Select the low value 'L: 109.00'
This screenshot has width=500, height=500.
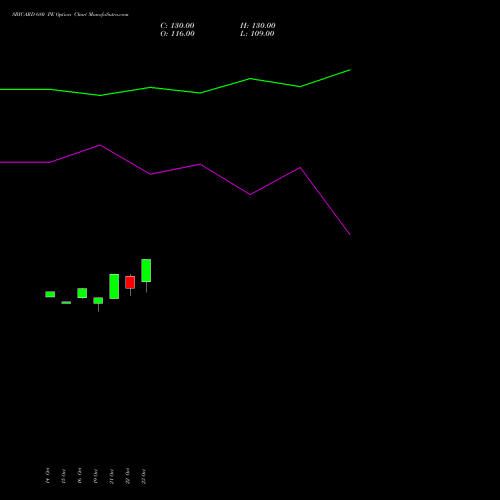tap(257, 34)
